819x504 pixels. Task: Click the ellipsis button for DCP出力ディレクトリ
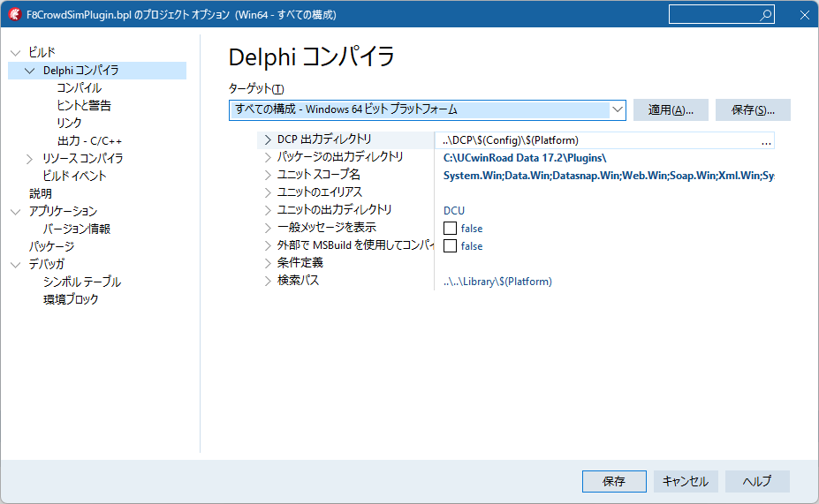tap(765, 140)
